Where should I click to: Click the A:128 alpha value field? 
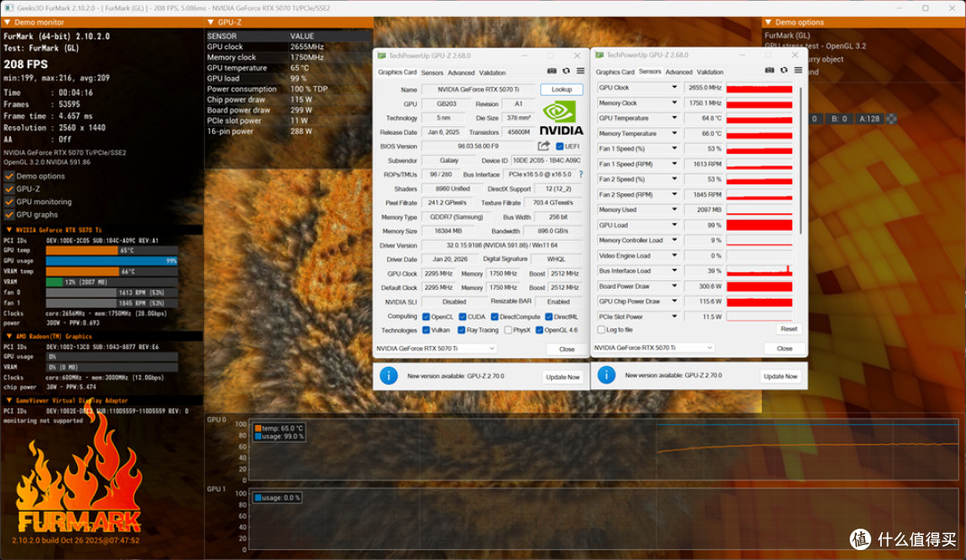869,119
